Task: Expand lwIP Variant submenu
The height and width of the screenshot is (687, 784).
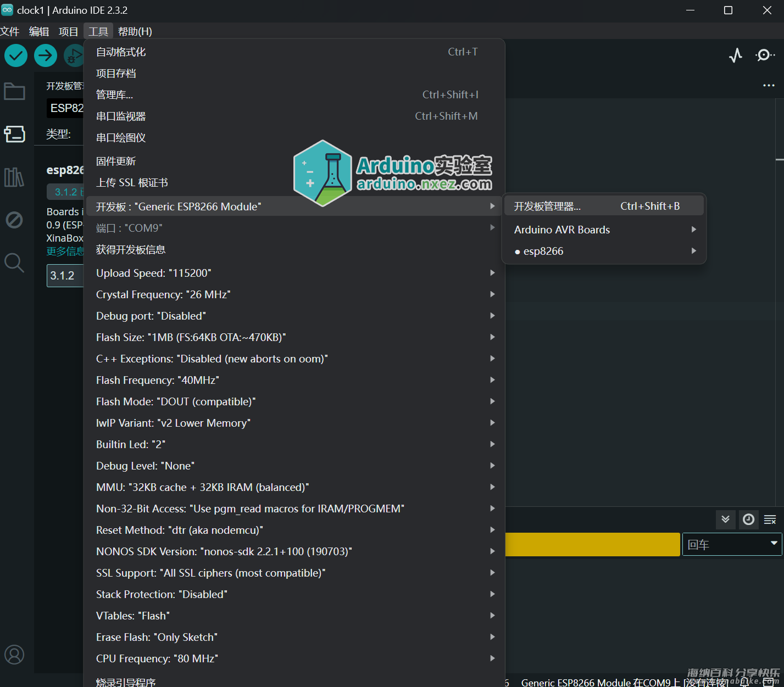Action: (x=294, y=423)
